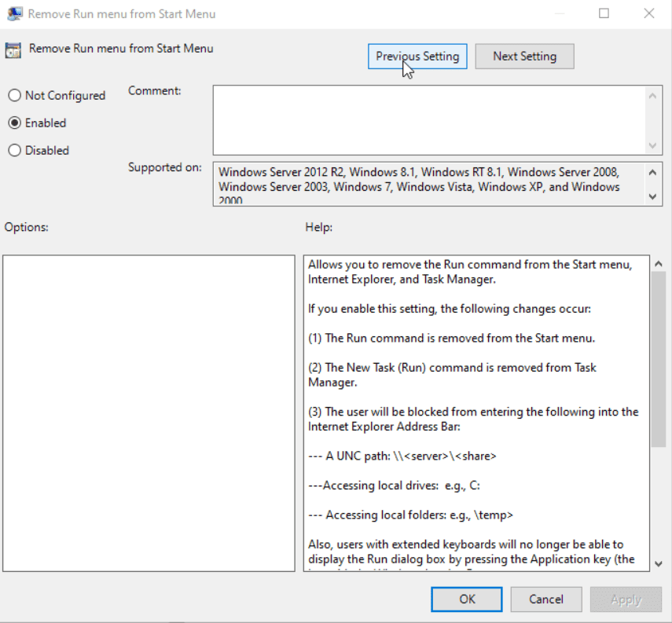Click the title bar Group Policy icon

tap(15, 13)
